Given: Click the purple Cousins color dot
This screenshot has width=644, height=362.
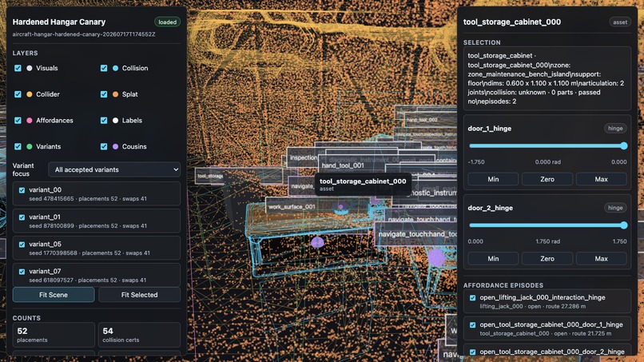Looking at the screenshot, I should (115, 146).
